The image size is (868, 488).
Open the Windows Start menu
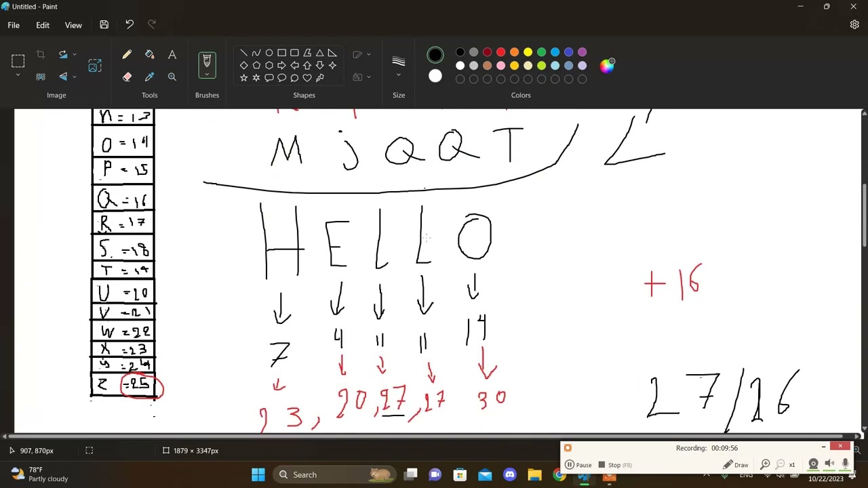(258, 474)
